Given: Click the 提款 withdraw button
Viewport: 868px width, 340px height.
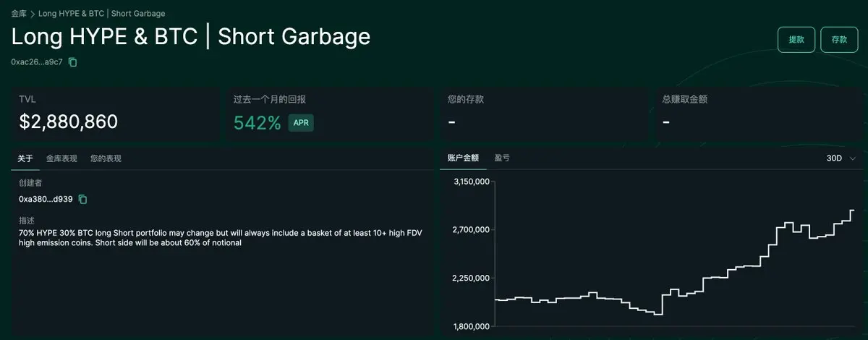Looking at the screenshot, I should click(x=796, y=40).
